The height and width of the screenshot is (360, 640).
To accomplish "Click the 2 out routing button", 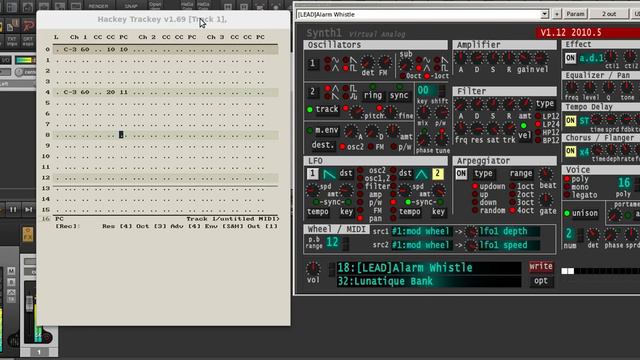I will click(609, 14).
